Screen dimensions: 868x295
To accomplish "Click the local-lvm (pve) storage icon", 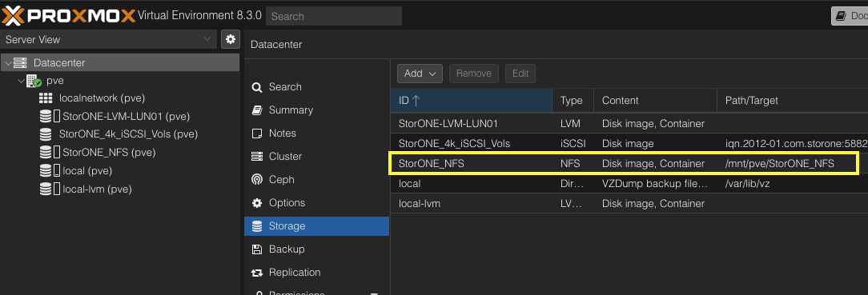I will [50, 189].
